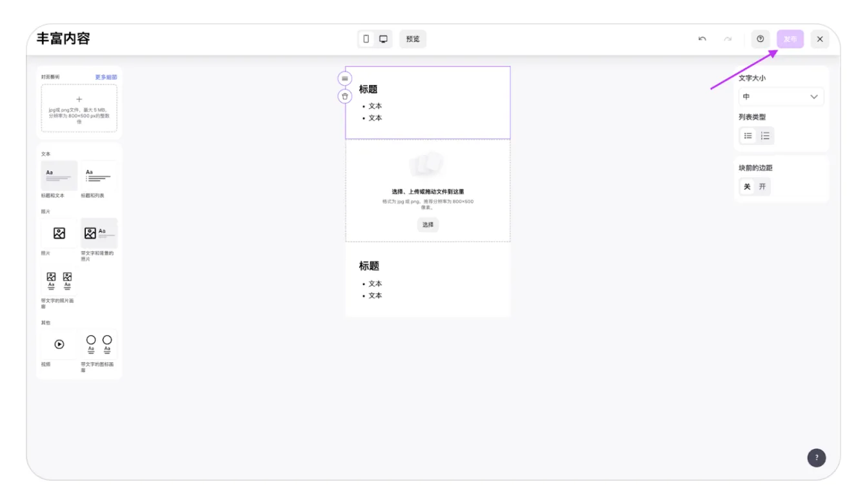Delete the selected block using trash icon
This screenshot has height=504, width=867.
point(345,97)
